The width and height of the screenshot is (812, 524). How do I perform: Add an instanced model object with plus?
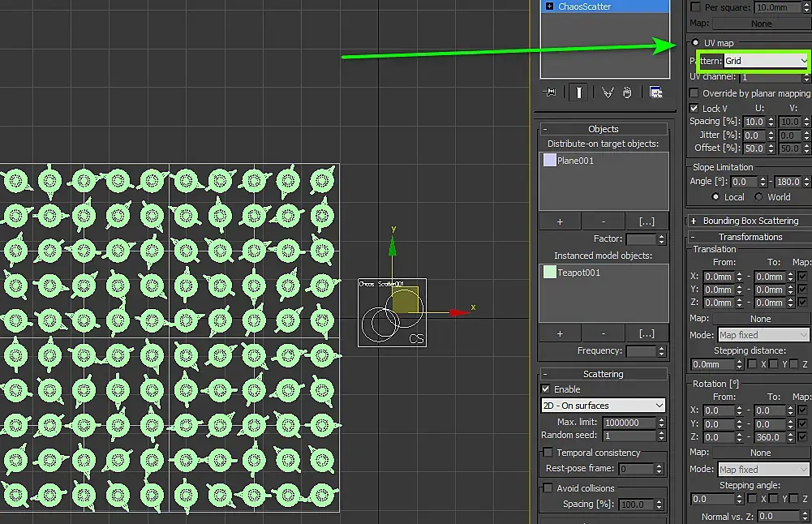(x=560, y=333)
